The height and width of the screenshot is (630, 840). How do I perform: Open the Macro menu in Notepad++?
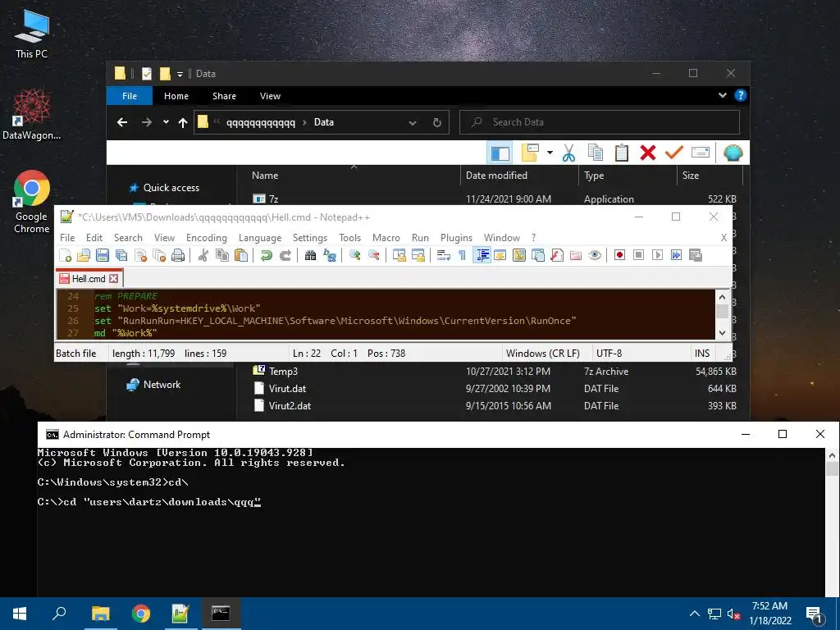pyautogui.click(x=386, y=238)
